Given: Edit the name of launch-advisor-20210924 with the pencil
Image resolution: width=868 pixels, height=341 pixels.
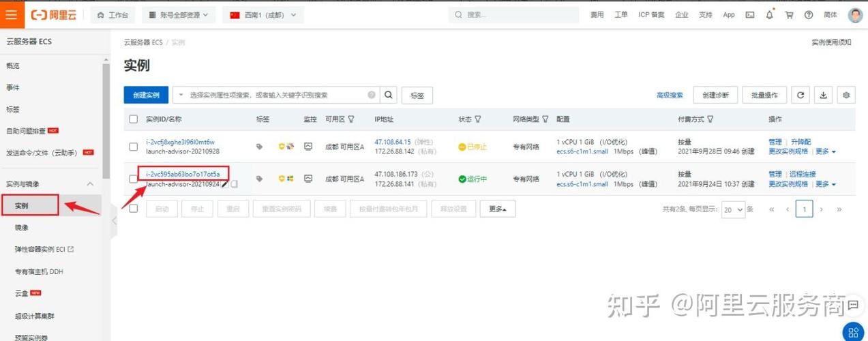Looking at the screenshot, I should (x=225, y=184).
